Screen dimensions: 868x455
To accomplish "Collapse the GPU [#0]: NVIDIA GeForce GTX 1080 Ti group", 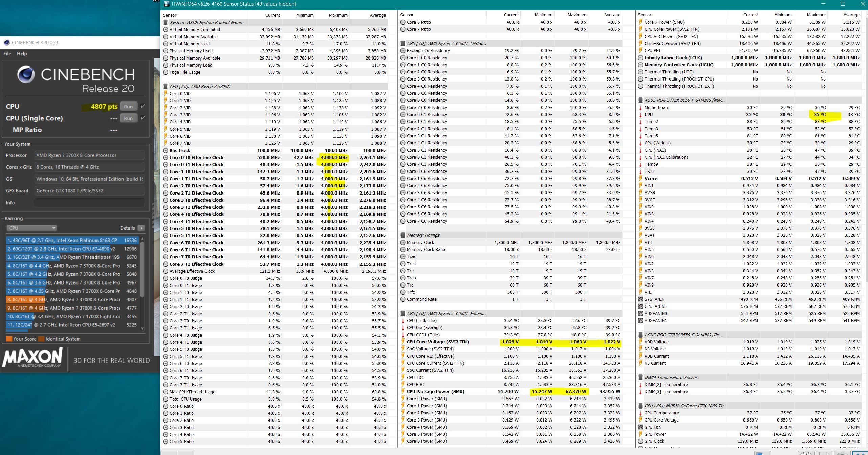I will click(641, 406).
